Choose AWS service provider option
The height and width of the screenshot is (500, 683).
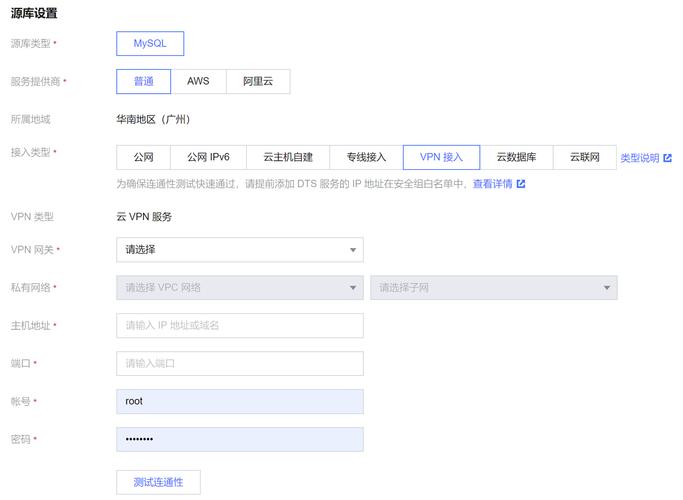pos(198,81)
